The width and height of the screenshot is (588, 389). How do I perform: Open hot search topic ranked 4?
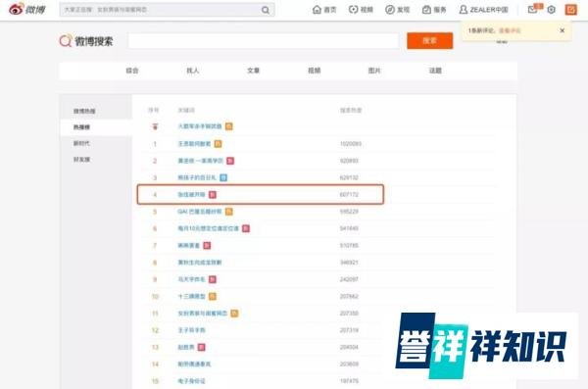click(x=191, y=195)
